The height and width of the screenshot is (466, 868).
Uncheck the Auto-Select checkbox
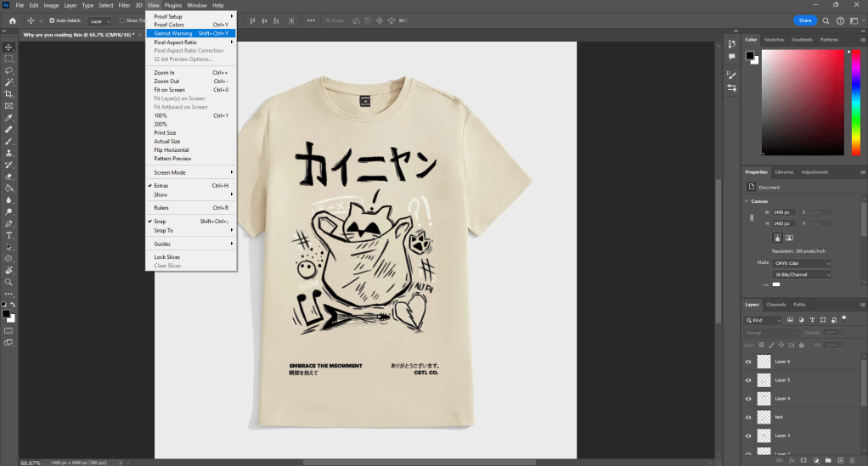point(52,20)
